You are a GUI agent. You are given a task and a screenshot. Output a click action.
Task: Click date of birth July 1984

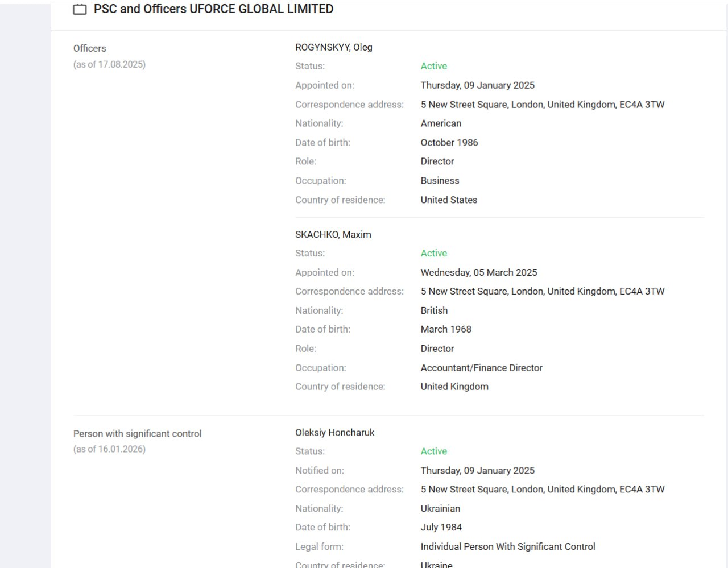click(441, 528)
